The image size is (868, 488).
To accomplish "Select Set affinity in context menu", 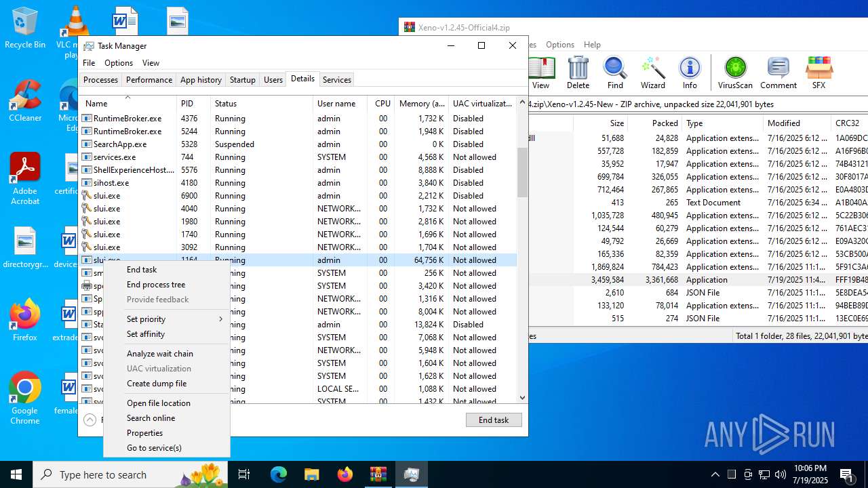I will point(167,334).
